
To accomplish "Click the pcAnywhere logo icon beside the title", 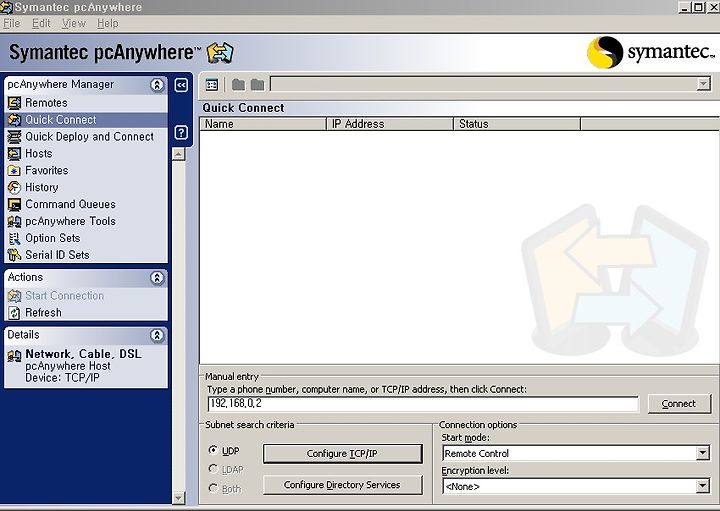I will pyautogui.click(x=220, y=53).
